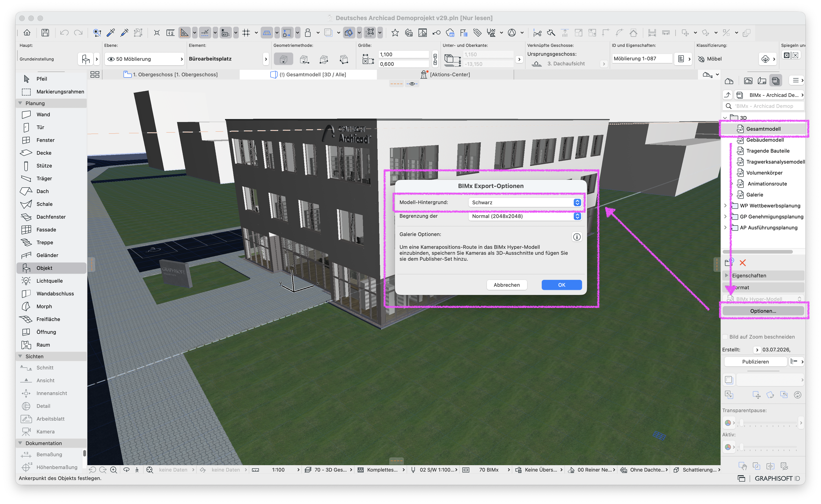Click the Publisher tree horizontal scrollbar
This screenshot has height=504, width=821.
tap(757, 252)
